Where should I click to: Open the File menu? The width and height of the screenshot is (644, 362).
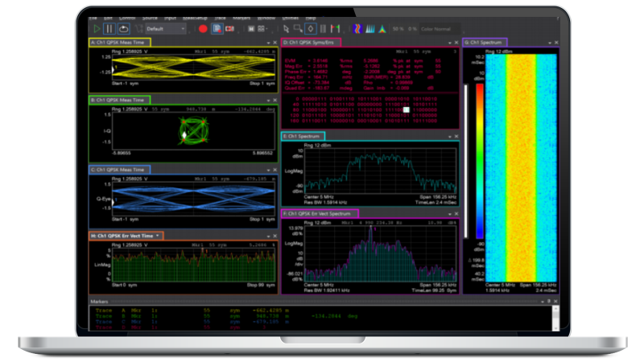click(94, 17)
